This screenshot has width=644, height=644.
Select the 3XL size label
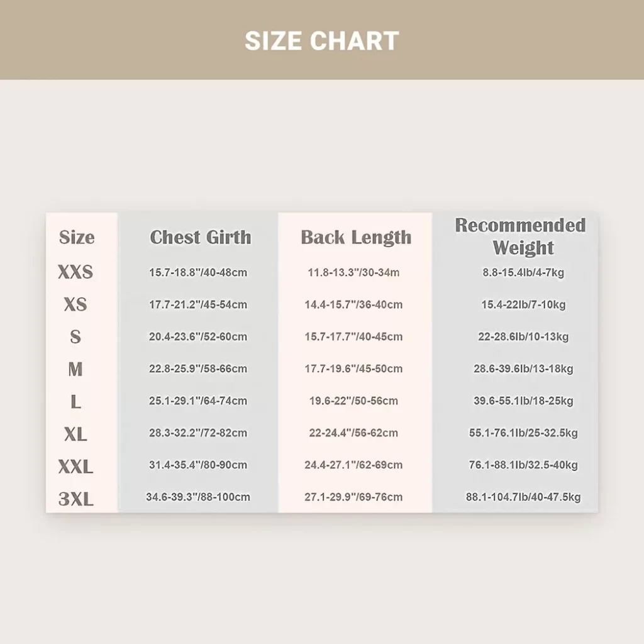pos(75,499)
